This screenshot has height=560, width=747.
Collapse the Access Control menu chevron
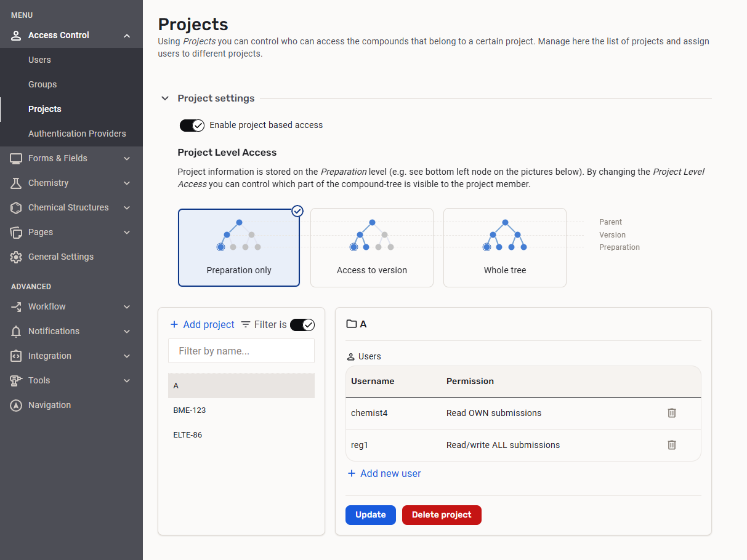[x=127, y=36]
